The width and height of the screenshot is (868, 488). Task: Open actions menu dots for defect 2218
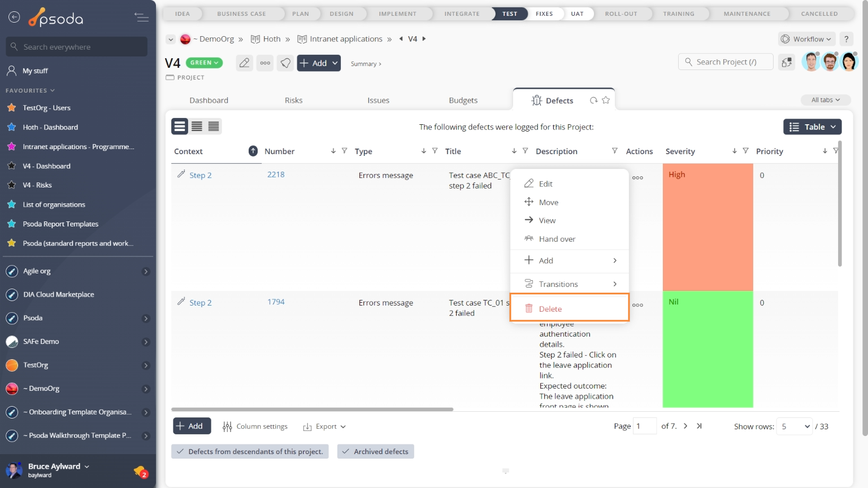[x=637, y=177]
